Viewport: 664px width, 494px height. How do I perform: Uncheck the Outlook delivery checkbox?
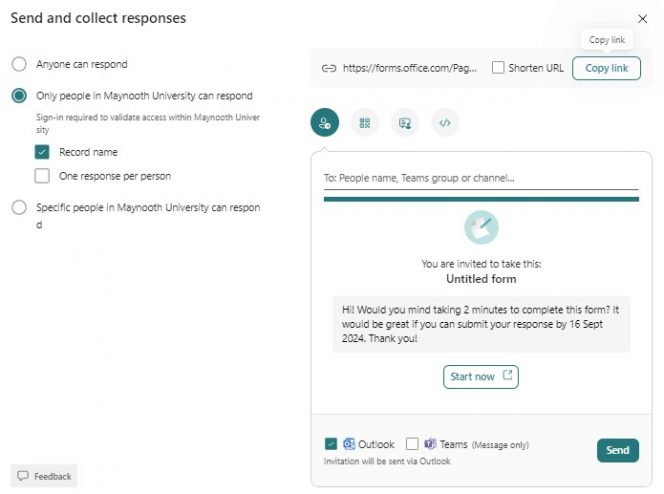[x=331, y=444]
